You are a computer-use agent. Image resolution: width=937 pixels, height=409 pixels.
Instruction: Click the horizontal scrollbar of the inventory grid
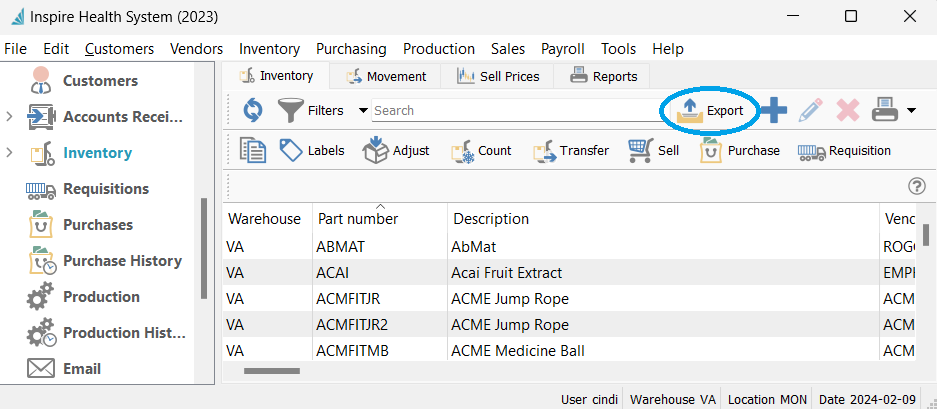(x=272, y=371)
